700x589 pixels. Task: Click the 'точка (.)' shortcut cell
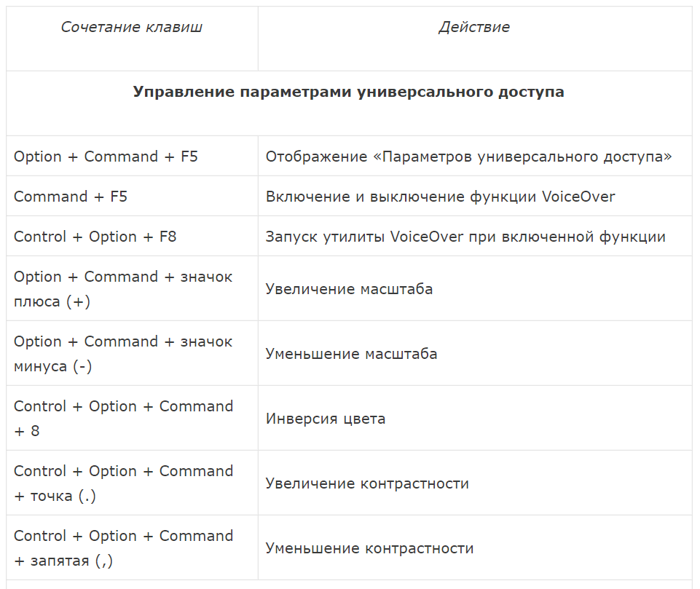pyautogui.click(x=123, y=483)
